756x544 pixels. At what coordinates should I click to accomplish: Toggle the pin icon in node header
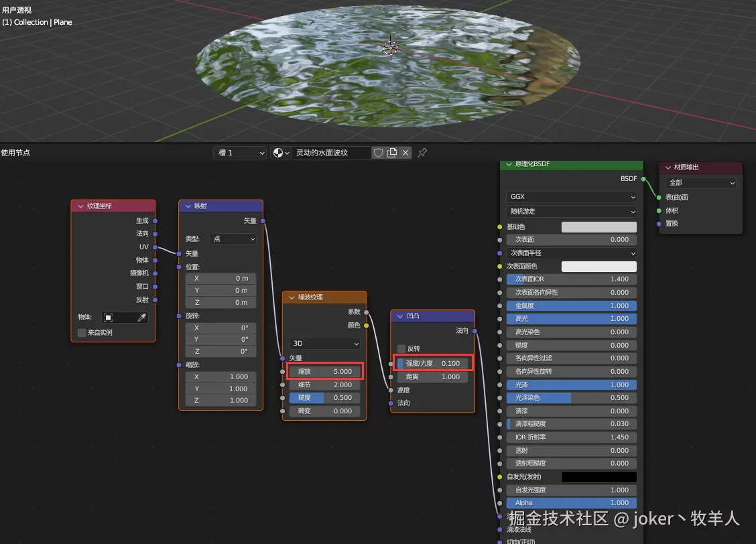pos(422,153)
